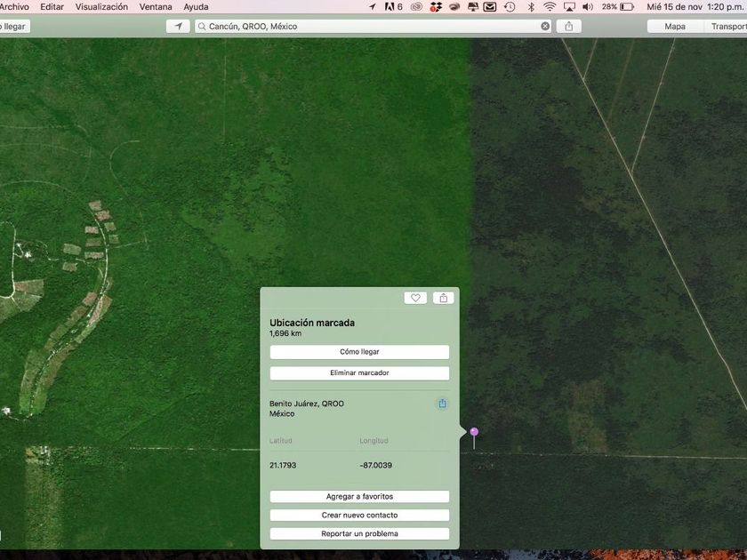Click Eliminar marcador button
Screen dimensions: 747x560
(x=359, y=373)
